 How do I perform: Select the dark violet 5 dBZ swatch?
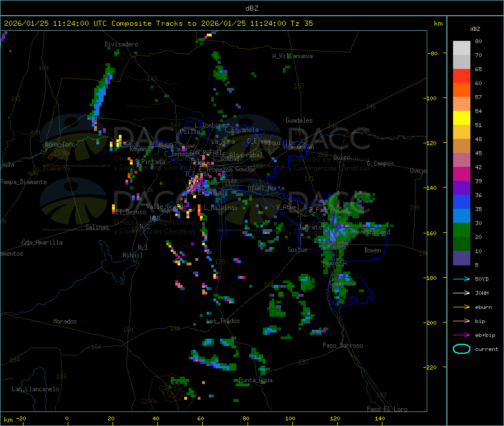(x=461, y=258)
